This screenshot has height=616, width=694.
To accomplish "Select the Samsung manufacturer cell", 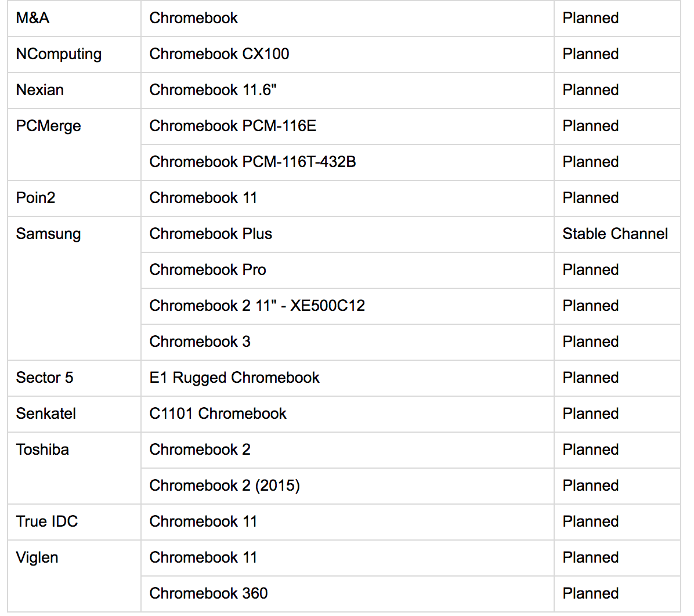I will click(48, 234).
